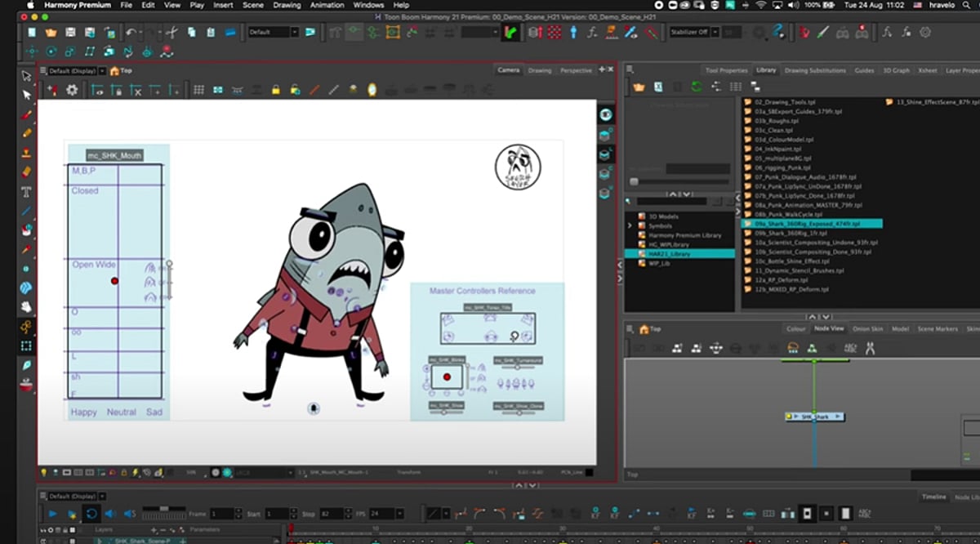Toggle list view icon in Library toolbar
Viewport: 980px width, 544px height.
tap(736, 87)
